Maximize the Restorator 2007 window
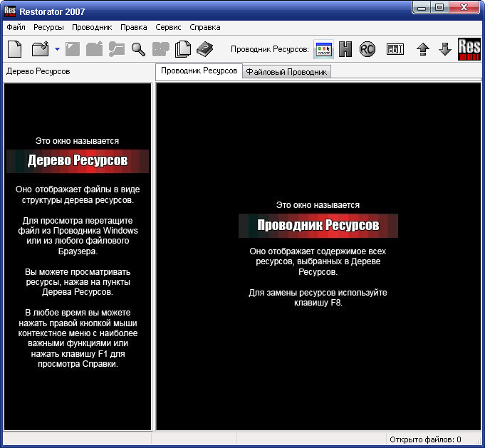 pyautogui.click(x=439, y=7)
